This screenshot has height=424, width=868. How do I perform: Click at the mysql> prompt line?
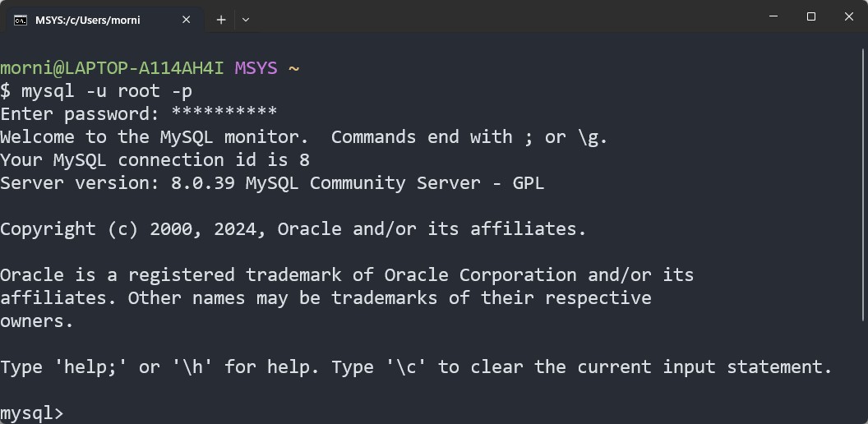point(31,412)
